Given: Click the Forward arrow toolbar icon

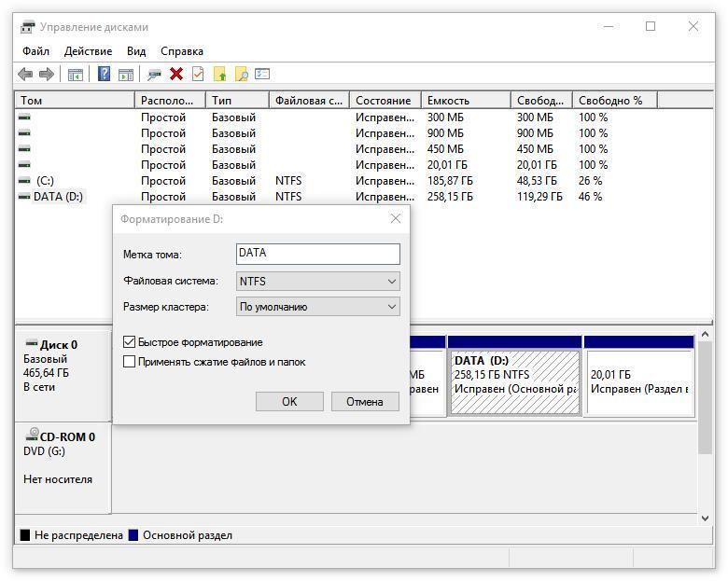Looking at the screenshot, I should coord(47,75).
